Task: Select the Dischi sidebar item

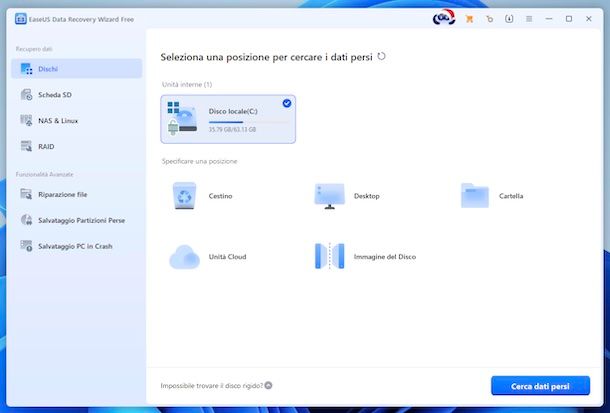Action: click(77, 69)
